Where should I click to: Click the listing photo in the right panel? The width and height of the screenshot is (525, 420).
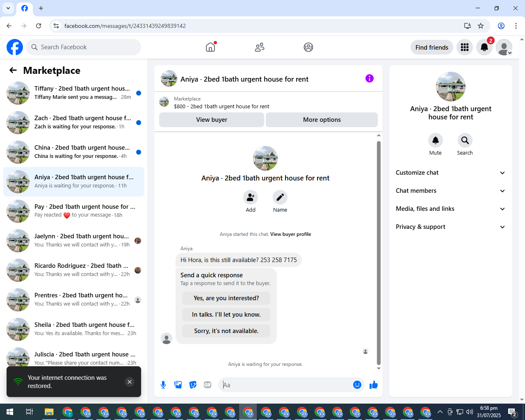click(451, 87)
